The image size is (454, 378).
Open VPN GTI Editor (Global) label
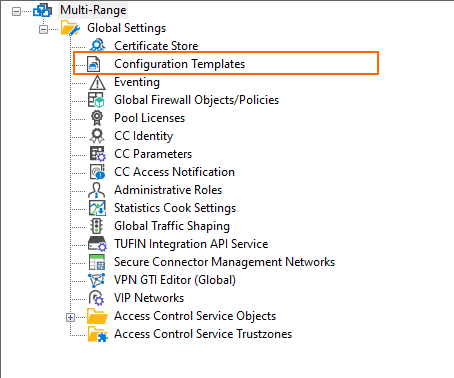pyautogui.click(x=175, y=280)
